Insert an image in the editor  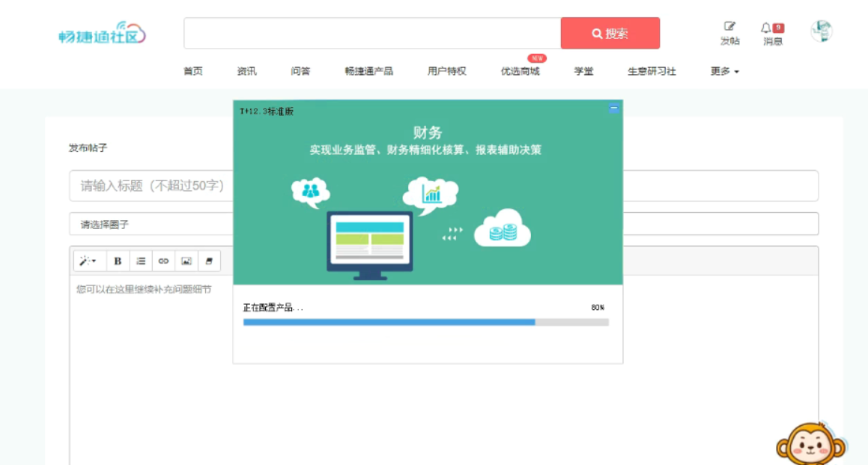click(186, 261)
